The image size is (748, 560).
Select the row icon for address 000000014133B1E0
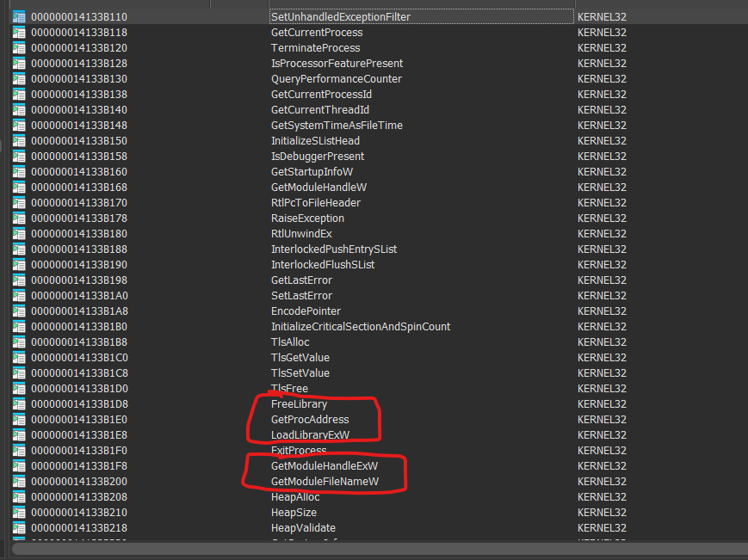point(19,419)
